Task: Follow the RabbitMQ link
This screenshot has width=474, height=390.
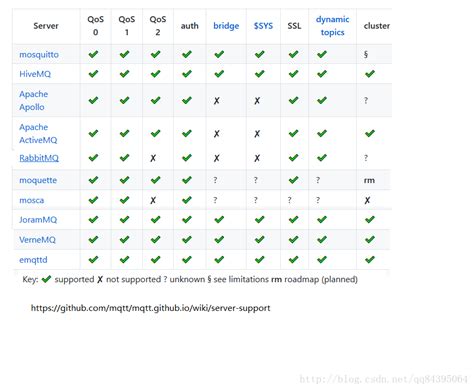Action: pyautogui.click(x=39, y=158)
